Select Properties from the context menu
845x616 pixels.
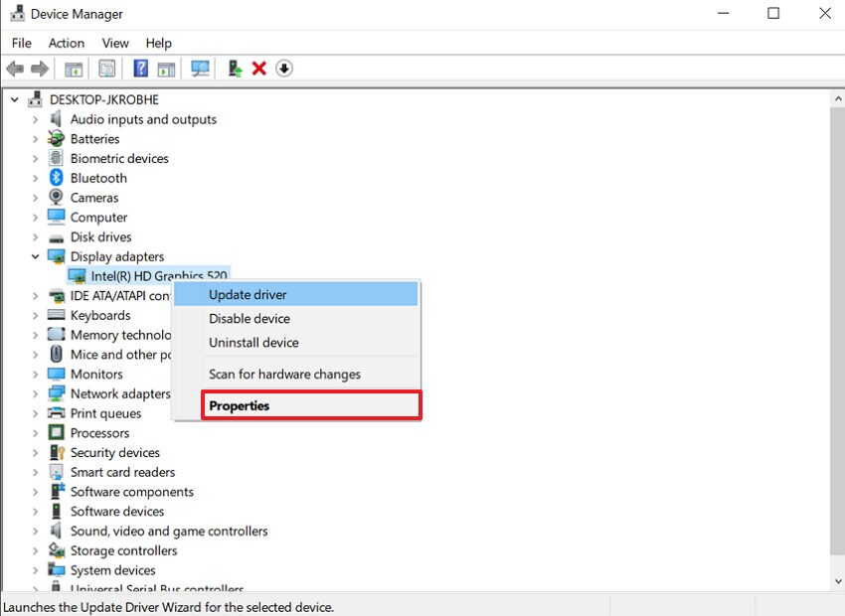click(x=239, y=405)
